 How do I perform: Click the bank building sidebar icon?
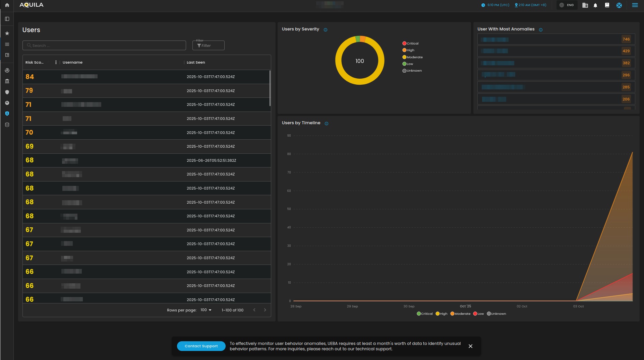(7, 81)
